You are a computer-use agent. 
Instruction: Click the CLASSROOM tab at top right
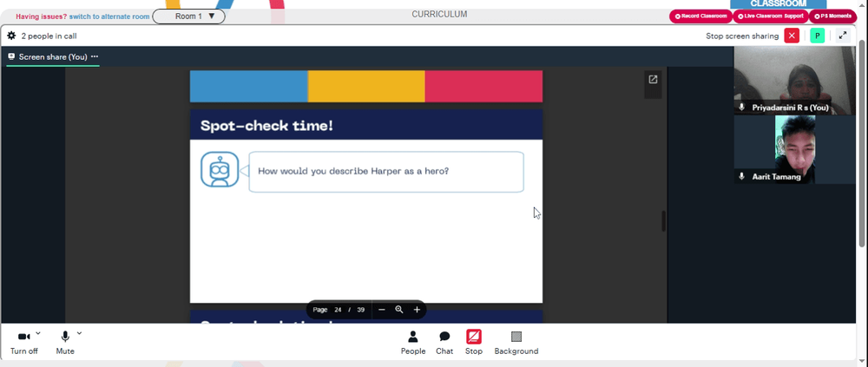[x=778, y=3]
